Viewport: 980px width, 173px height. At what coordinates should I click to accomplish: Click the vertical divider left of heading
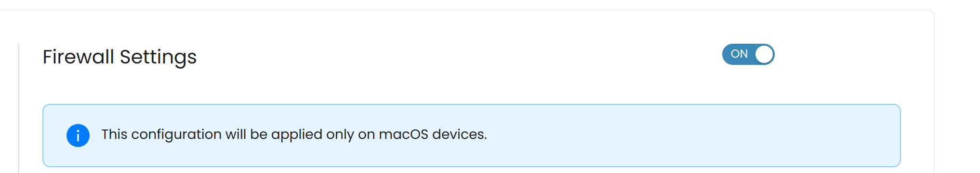[18, 108]
